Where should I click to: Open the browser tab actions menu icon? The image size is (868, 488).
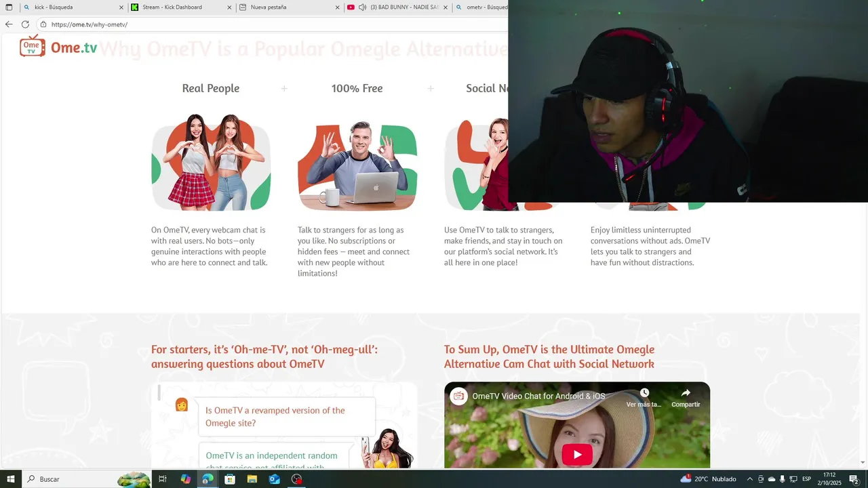pos(9,7)
